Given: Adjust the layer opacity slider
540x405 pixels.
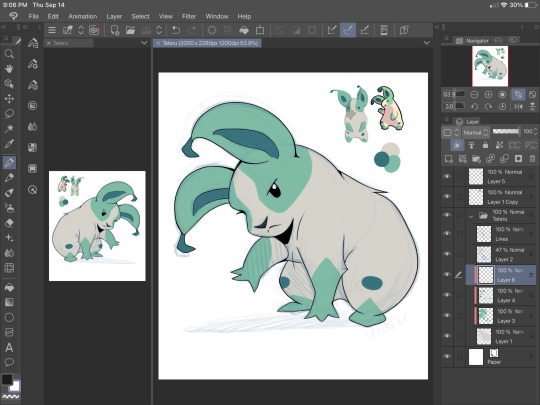Looking at the screenshot, I should click(x=506, y=131).
